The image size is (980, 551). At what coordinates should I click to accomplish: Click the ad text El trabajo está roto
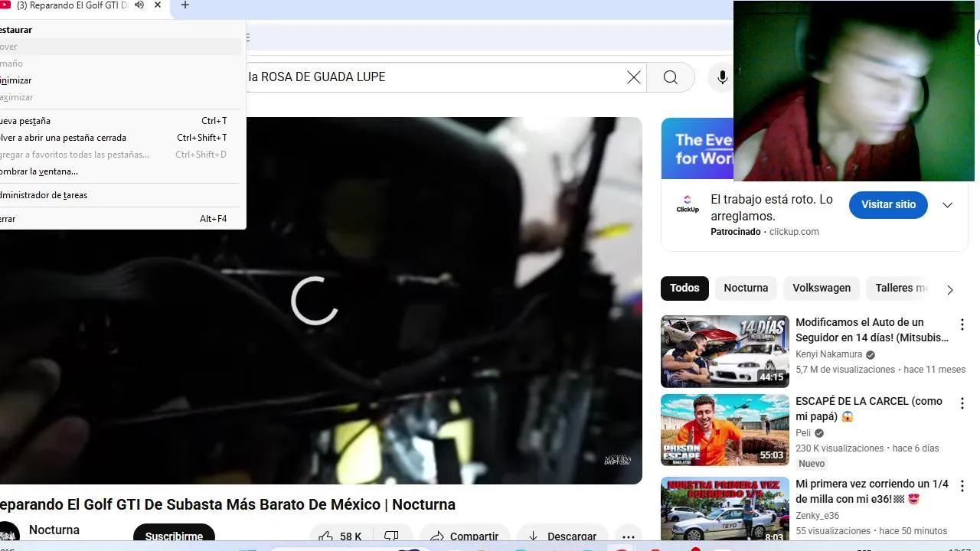(772, 207)
